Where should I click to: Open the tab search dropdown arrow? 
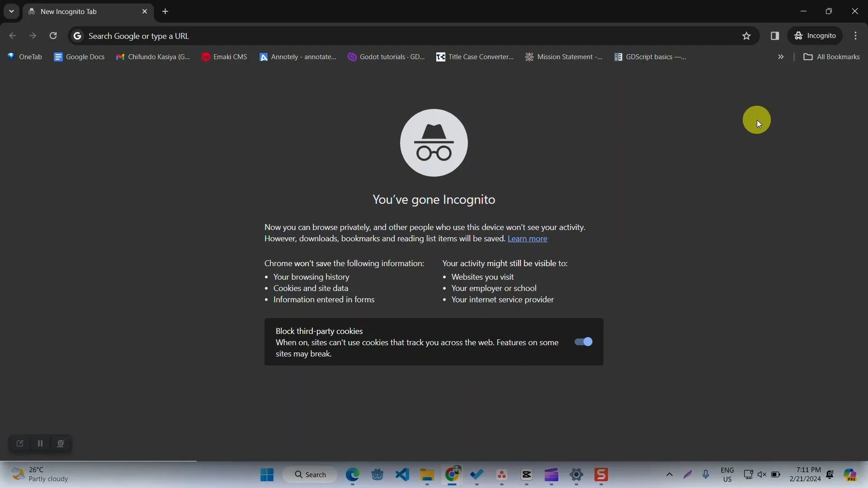(x=11, y=11)
